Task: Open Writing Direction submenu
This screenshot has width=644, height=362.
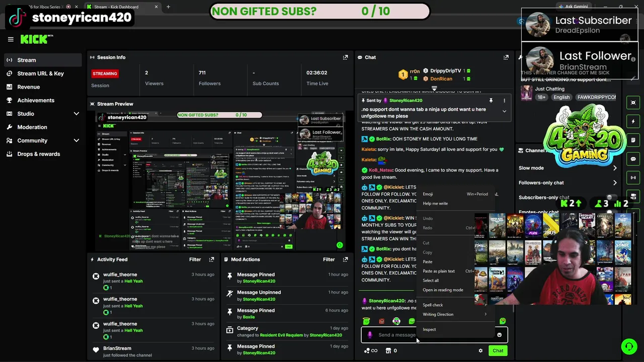Action: (455, 314)
